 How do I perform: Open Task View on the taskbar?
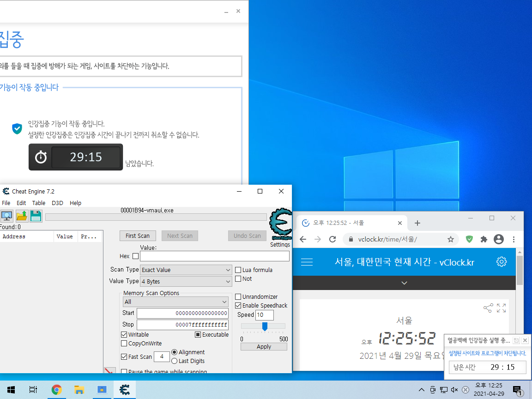tap(33, 390)
